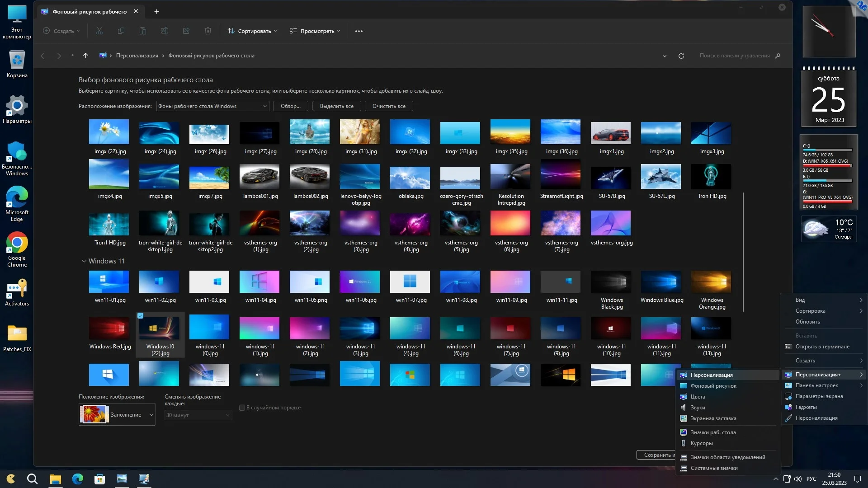Open the three-dots more options menu

coord(359,31)
